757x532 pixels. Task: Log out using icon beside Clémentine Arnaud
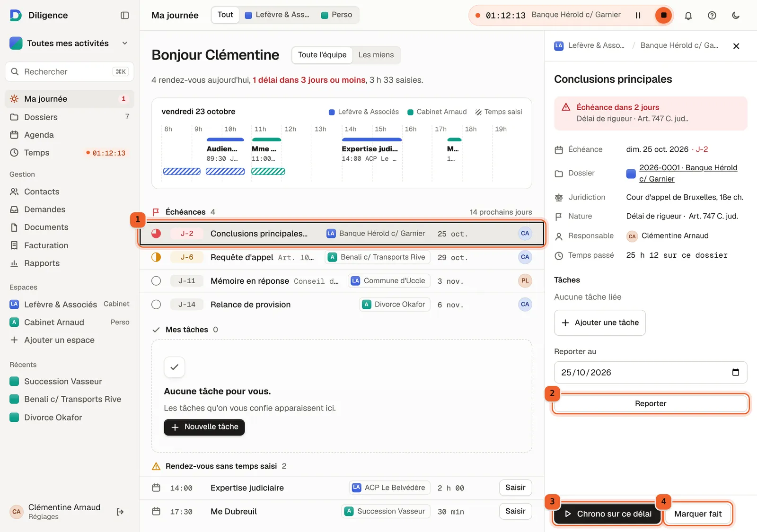[120, 512]
